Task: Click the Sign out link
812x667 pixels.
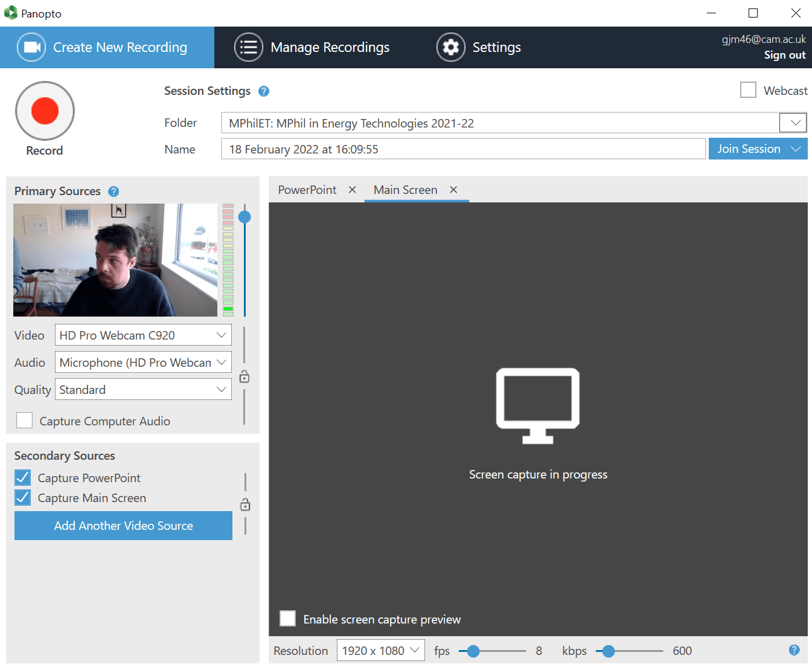Action: point(784,55)
